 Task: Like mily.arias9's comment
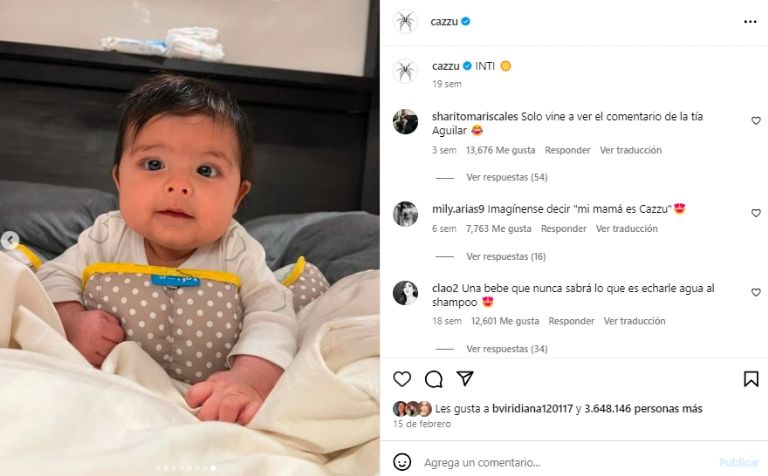coord(756,213)
